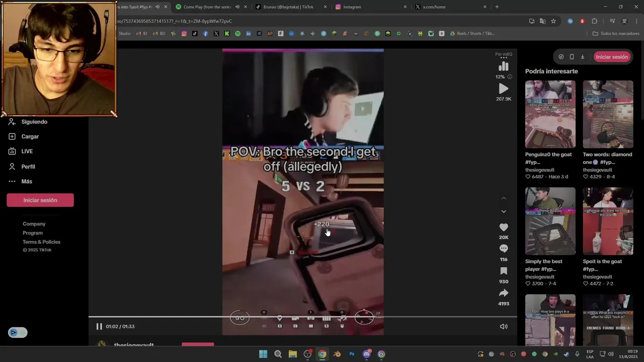Click 'Spoit is the goat #fyp...' title text
The width and height of the screenshot is (644, 362).
click(602, 265)
